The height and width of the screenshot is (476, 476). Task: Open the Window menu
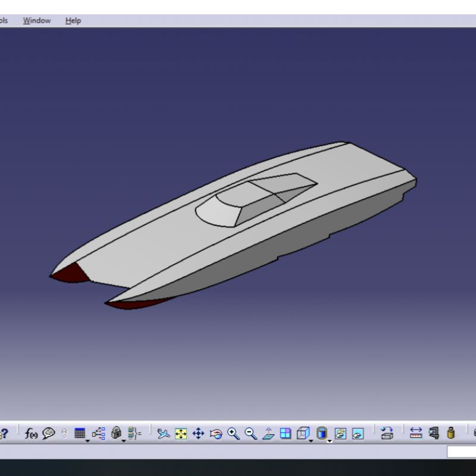(36, 20)
